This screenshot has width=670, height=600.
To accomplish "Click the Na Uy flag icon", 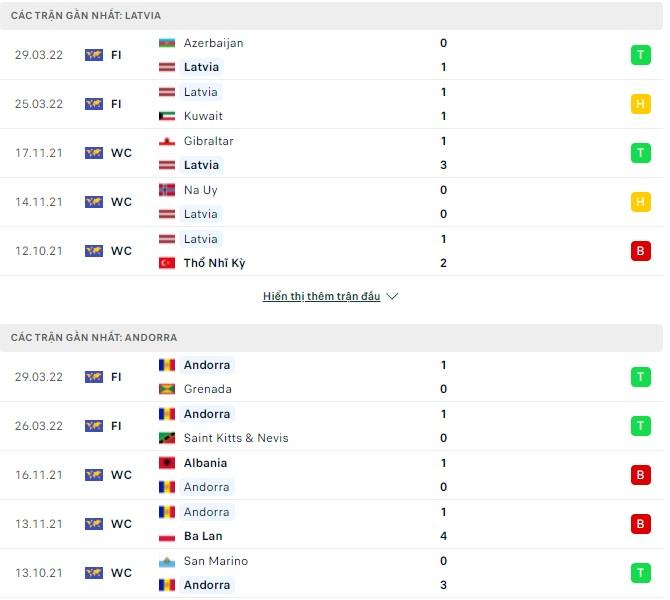I will click(x=167, y=190).
